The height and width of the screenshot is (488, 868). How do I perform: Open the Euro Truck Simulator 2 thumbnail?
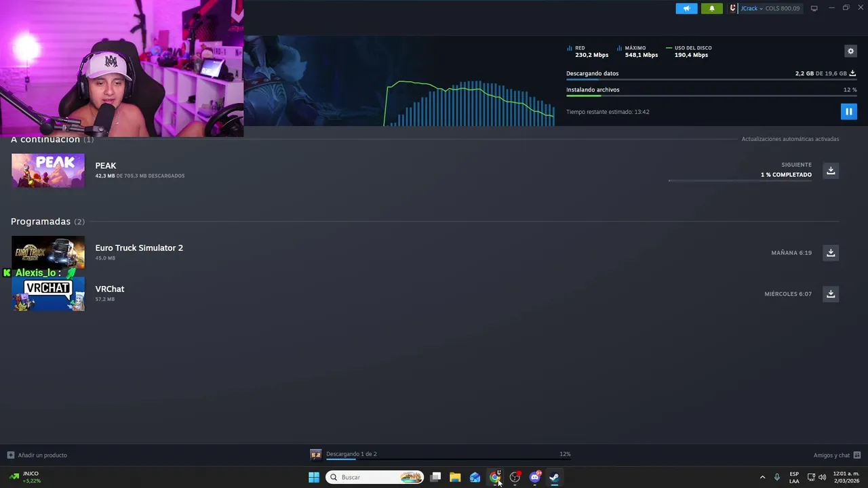coord(48,252)
